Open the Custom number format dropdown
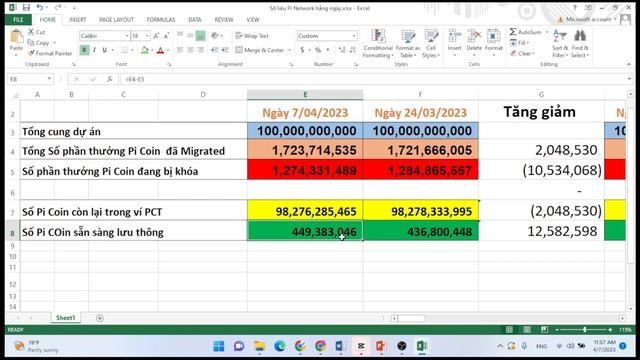 pos(354,36)
